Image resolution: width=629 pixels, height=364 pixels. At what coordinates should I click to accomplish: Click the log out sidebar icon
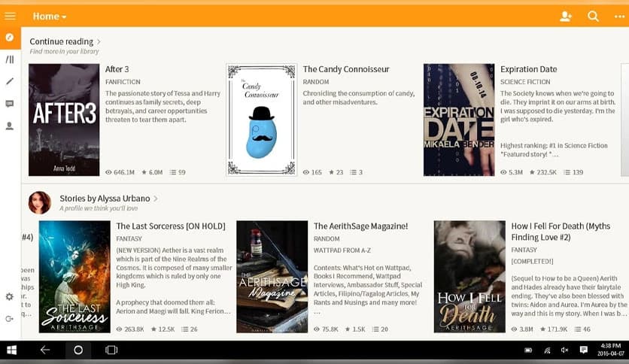coord(10,319)
